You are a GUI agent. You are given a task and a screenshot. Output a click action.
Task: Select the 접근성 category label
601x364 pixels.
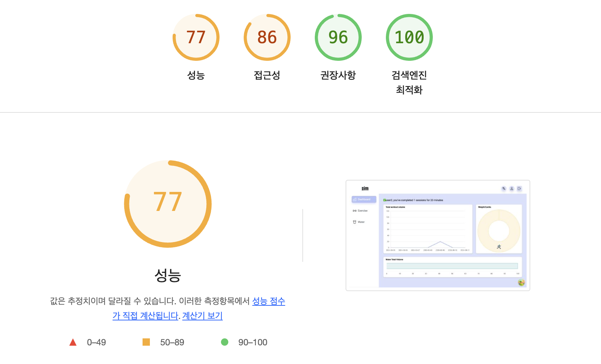[x=267, y=75]
